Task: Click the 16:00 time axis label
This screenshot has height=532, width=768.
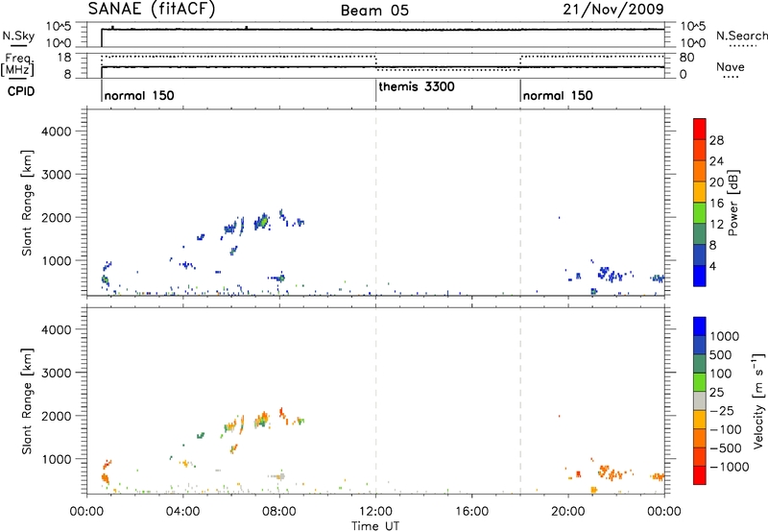Action: tap(471, 512)
